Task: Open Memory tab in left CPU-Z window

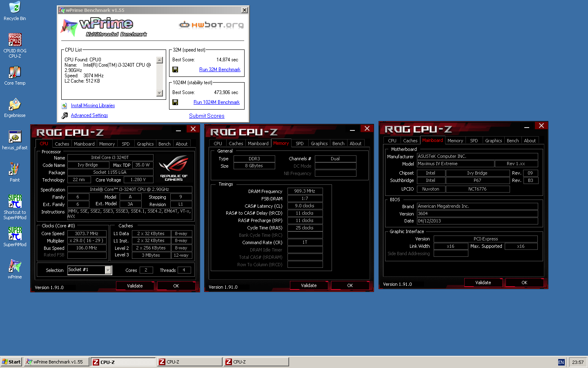Action: coord(107,144)
